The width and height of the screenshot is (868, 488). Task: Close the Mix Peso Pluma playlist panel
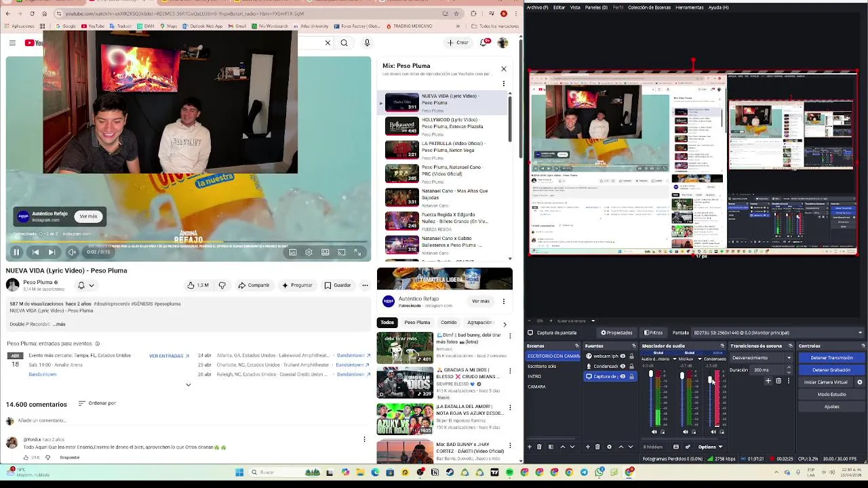tap(504, 69)
